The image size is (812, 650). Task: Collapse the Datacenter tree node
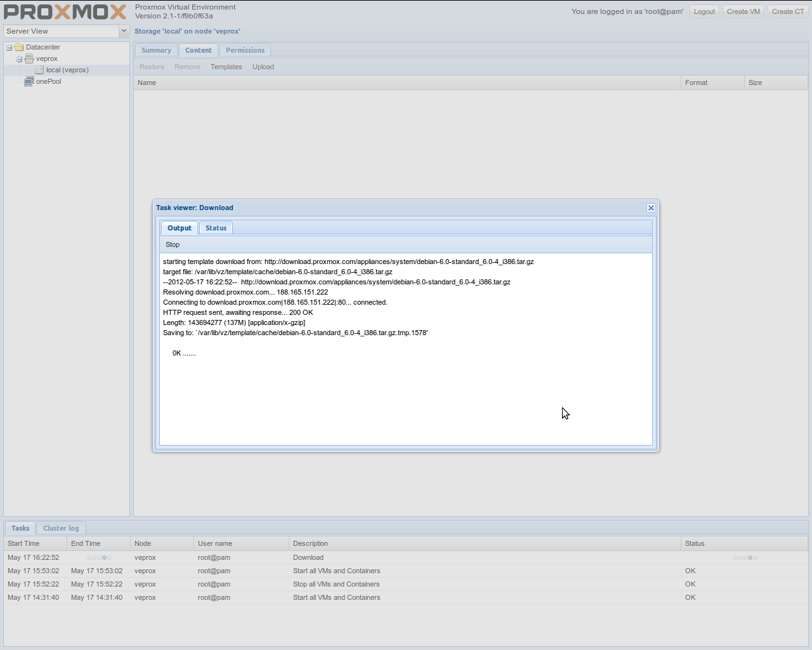(8, 47)
